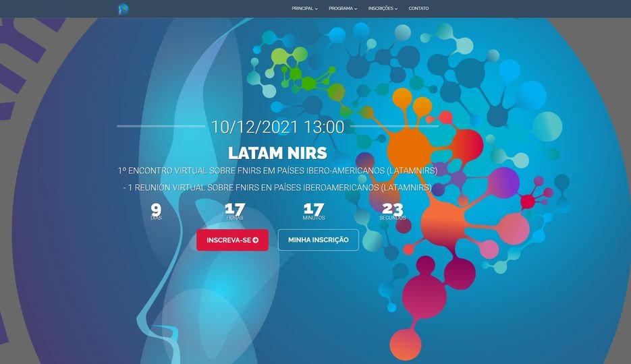This screenshot has height=364, width=631.
Task: Click the site logo in the navbar
Action: (123, 9)
